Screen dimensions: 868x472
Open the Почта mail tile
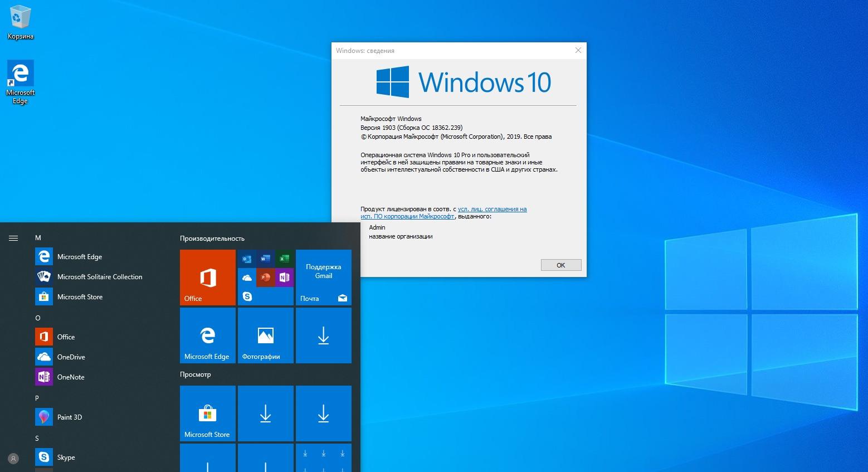click(324, 278)
